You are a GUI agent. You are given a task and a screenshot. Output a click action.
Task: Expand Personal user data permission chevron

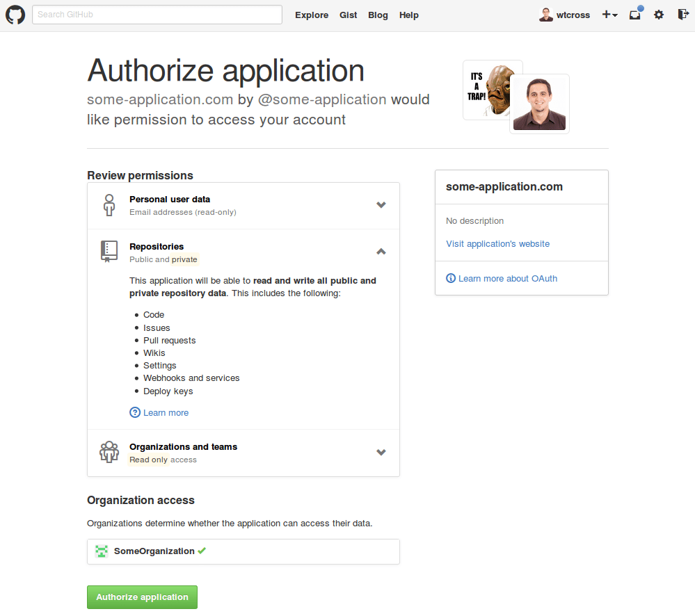click(x=381, y=204)
